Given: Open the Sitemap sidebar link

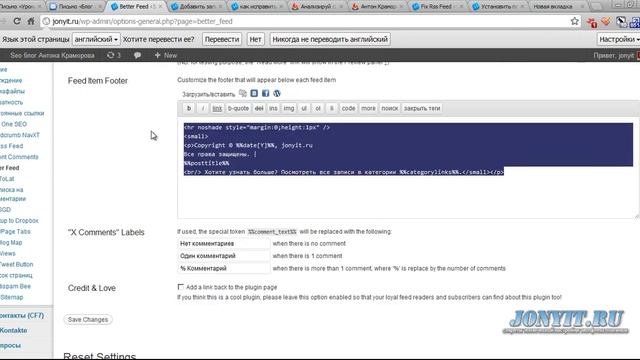Looking at the screenshot, I should coord(12,297).
